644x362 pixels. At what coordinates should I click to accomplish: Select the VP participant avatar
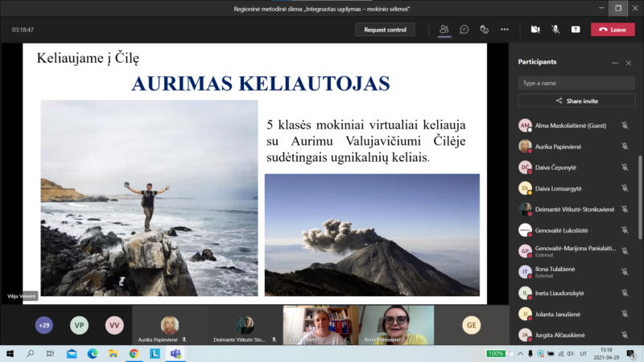coord(79,325)
